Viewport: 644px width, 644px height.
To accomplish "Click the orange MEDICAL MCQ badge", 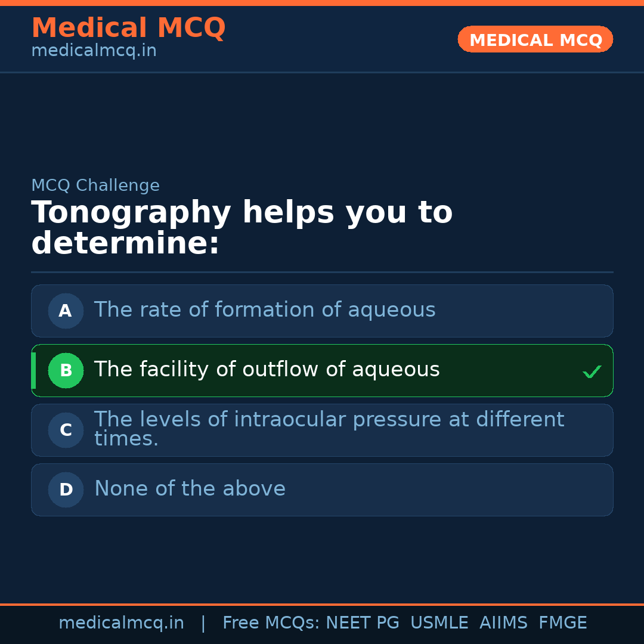I will point(535,39).
